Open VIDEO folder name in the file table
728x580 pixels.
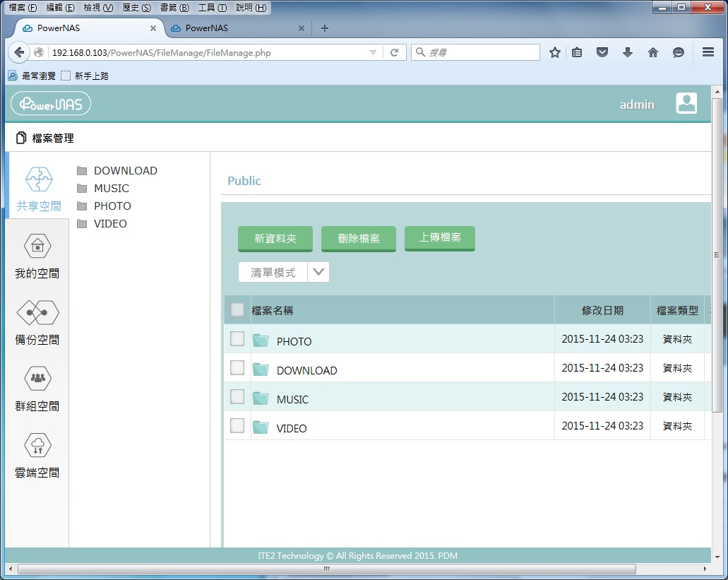click(x=292, y=429)
